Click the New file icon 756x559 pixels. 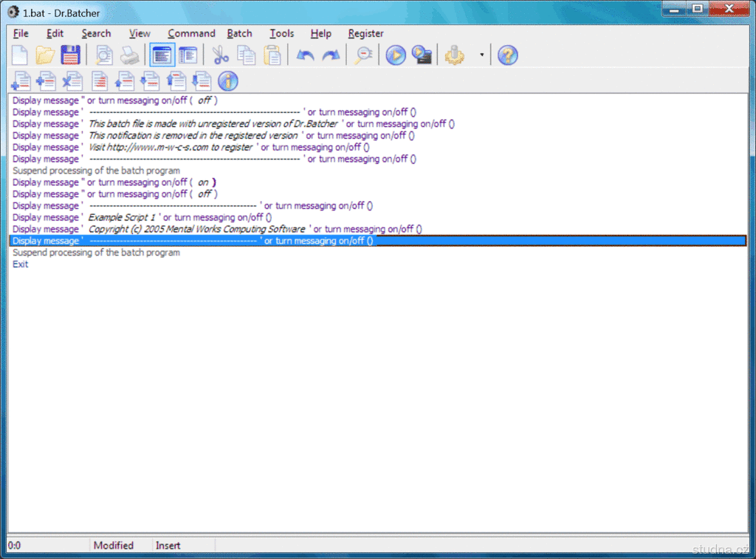click(20, 55)
